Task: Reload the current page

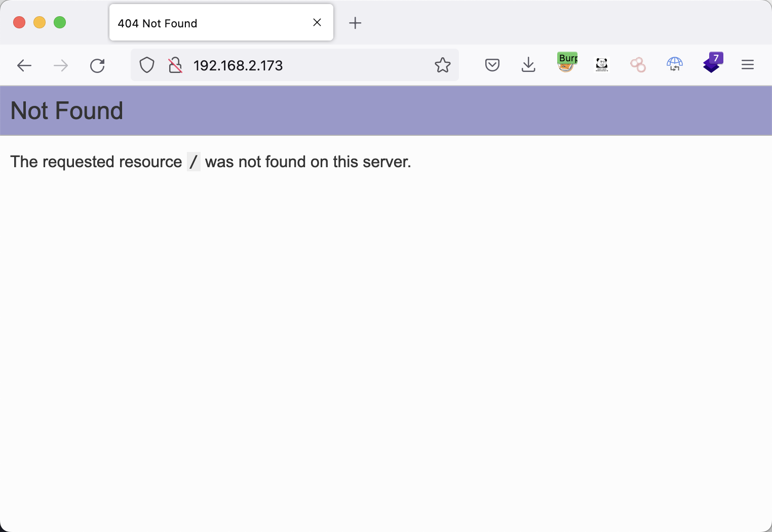Action: (97, 65)
